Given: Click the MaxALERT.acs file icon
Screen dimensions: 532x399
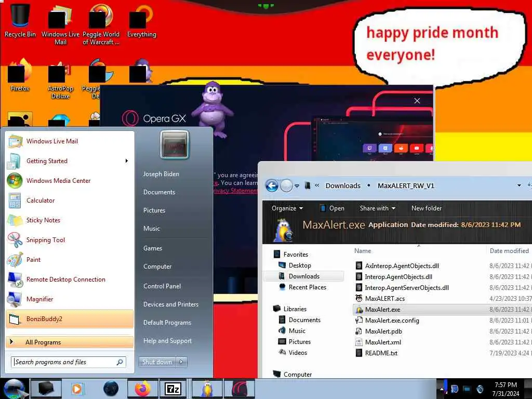Looking at the screenshot, I should [x=358, y=298].
